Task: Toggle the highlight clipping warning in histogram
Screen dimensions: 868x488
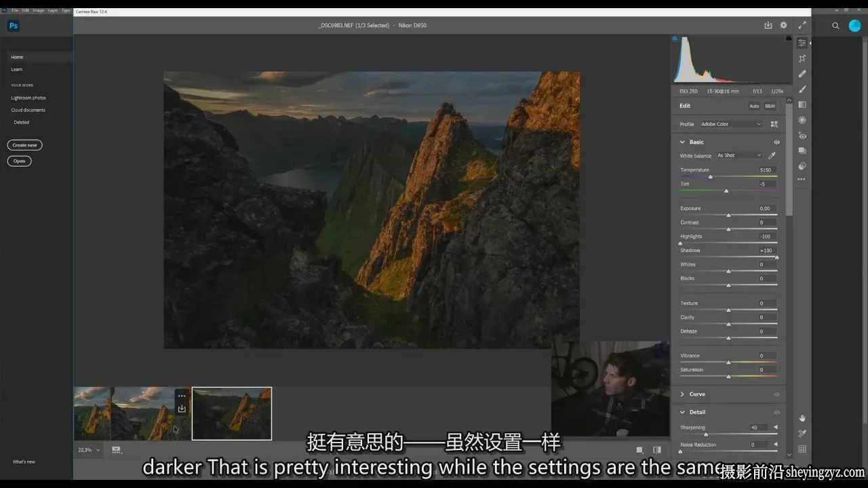Action: [788, 39]
